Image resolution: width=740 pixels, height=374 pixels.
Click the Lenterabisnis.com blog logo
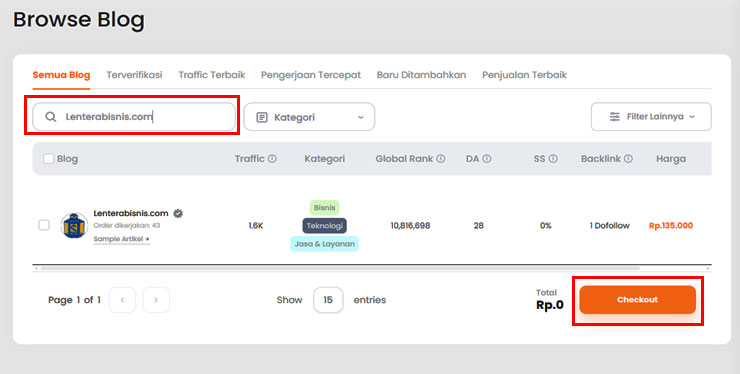(x=74, y=226)
